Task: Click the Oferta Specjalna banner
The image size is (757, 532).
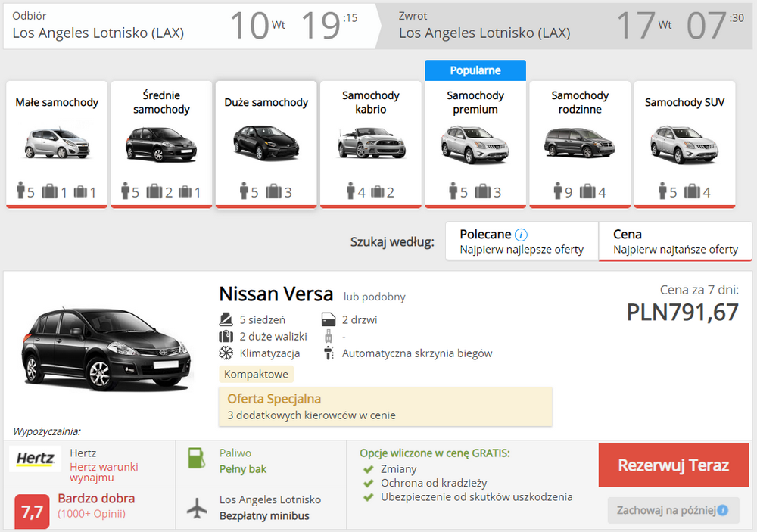Action: [x=385, y=406]
